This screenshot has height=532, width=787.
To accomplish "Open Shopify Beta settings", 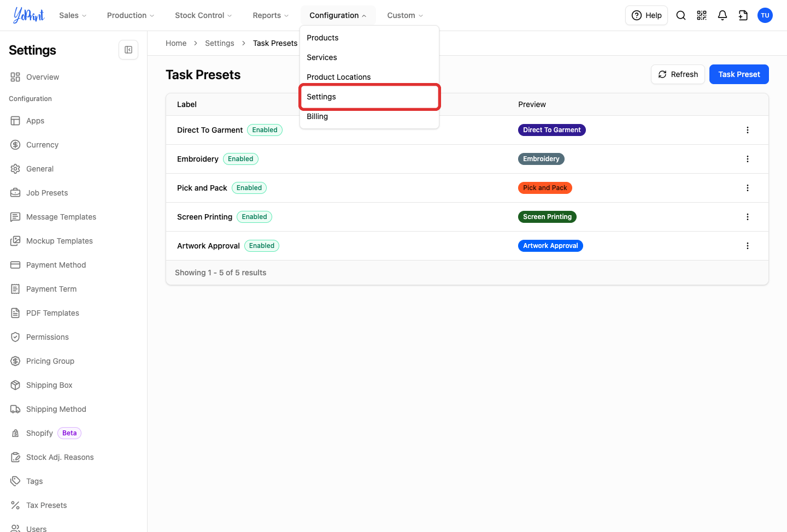I will coord(46,433).
